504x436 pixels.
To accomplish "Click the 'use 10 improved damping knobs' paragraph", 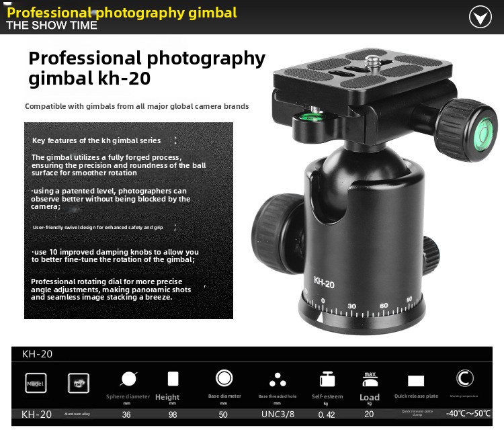I will (115, 255).
